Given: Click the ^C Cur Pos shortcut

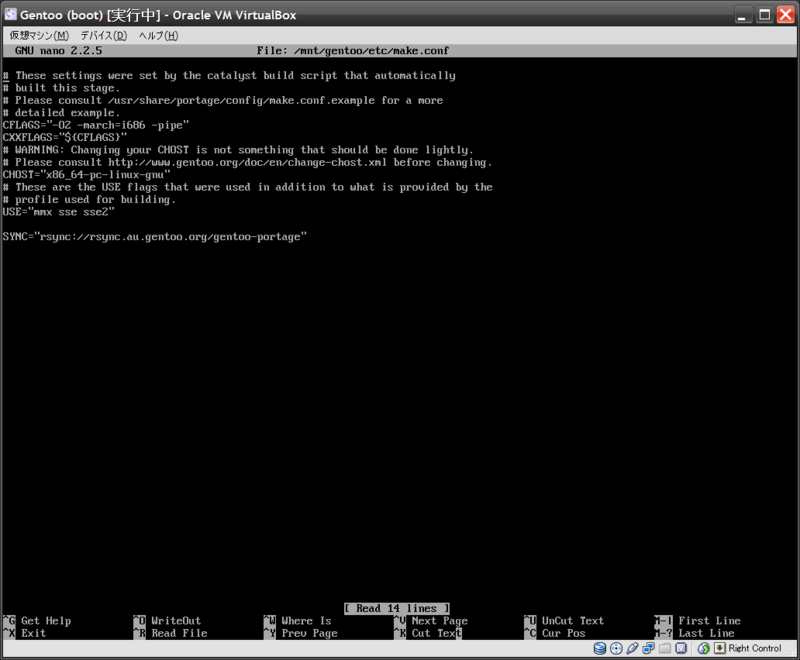Looking at the screenshot, I should (555, 633).
